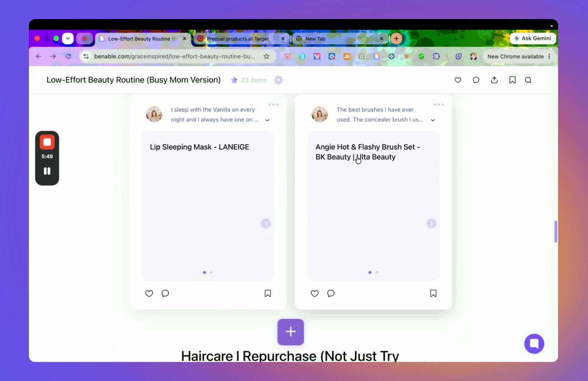Click the page vertical scrollbar thumb
The width and height of the screenshot is (588, 381).
click(x=556, y=231)
